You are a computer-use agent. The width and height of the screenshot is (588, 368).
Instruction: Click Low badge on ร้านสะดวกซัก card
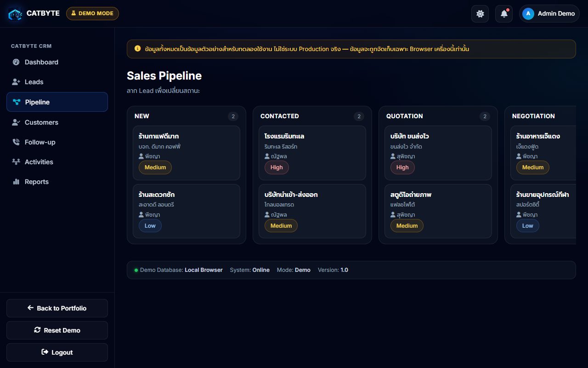[x=150, y=226]
